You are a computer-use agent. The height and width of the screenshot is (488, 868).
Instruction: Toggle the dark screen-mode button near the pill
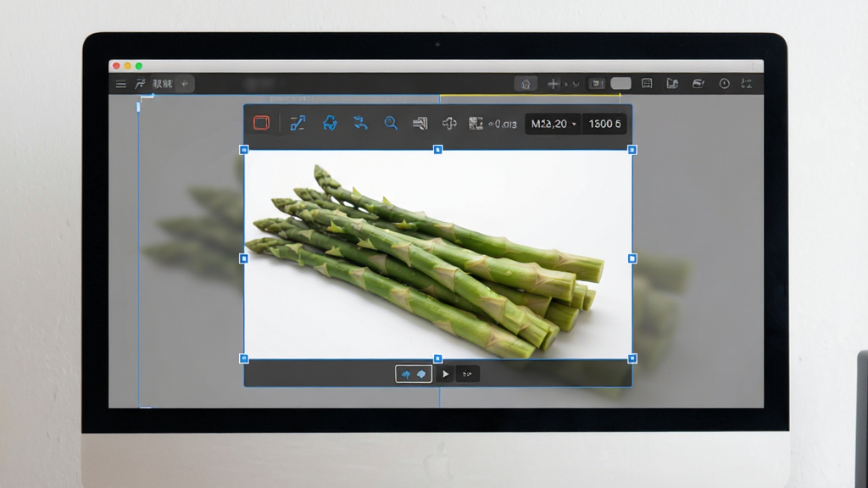[x=596, y=84]
